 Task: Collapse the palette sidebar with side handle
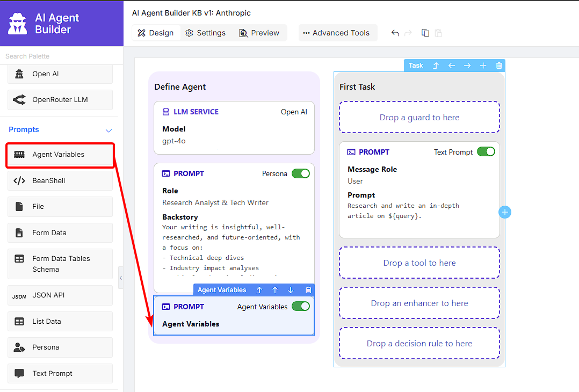tap(121, 278)
